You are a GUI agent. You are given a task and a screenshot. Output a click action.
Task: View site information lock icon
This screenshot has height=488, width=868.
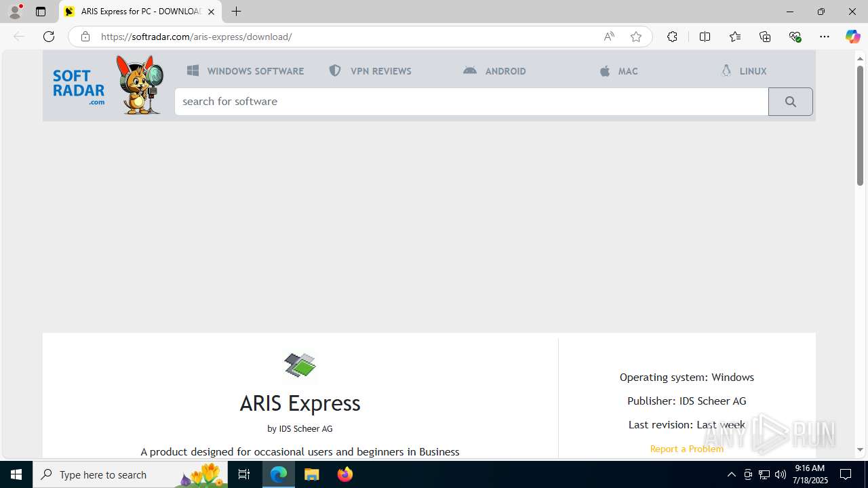pos(85,37)
